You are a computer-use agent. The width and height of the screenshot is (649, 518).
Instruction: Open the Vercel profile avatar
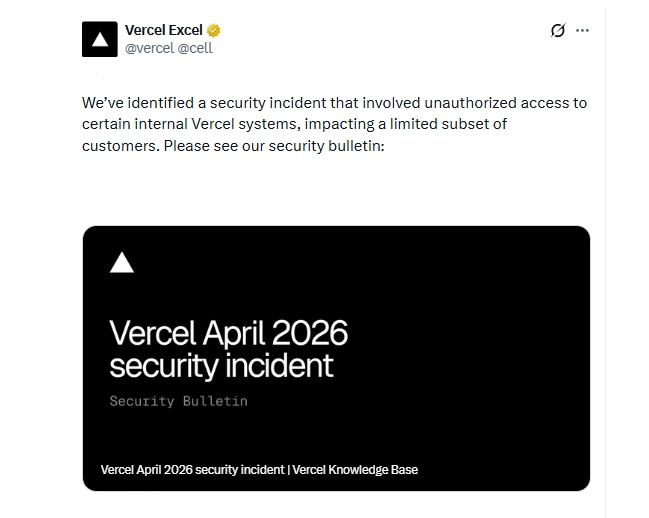coord(99,39)
